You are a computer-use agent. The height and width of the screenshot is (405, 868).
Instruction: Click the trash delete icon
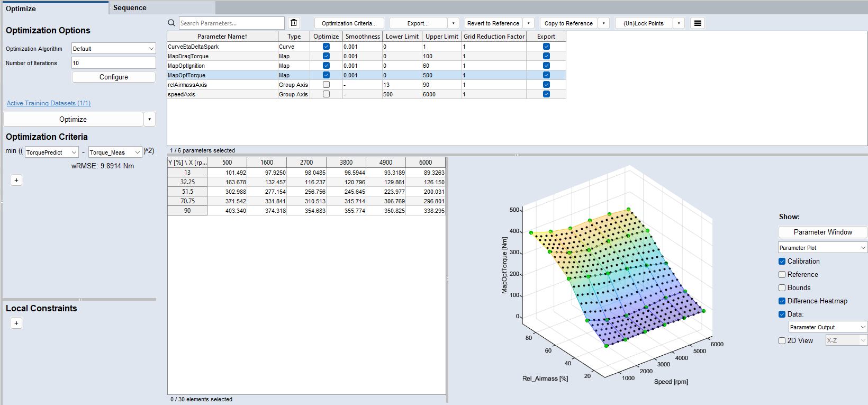coord(294,23)
